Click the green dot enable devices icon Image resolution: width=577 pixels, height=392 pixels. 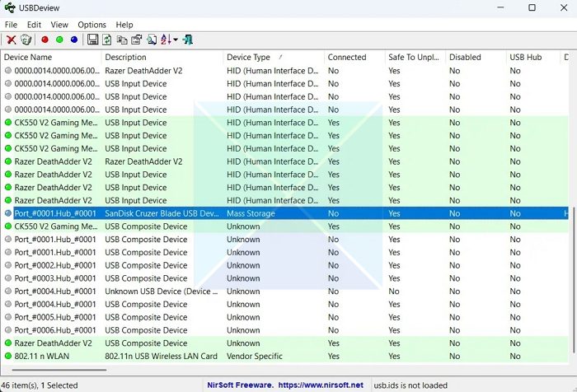coord(59,40)
